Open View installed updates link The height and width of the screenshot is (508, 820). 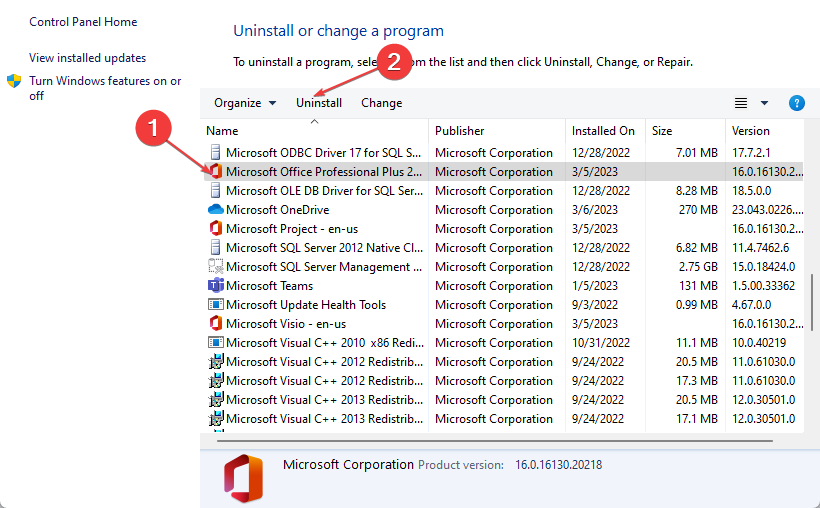tap(87, 58)
